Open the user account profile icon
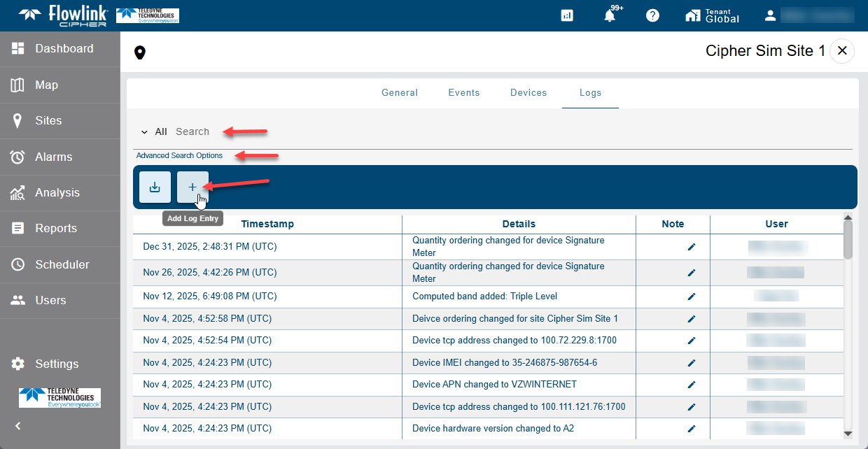Screen dimensions: 868x449 pos(771,15)
